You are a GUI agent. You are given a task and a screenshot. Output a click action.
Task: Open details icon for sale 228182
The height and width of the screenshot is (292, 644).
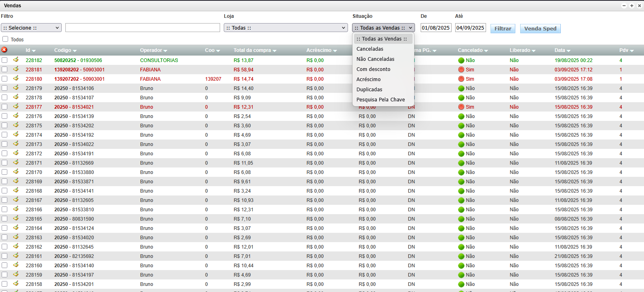pos(16,60)
